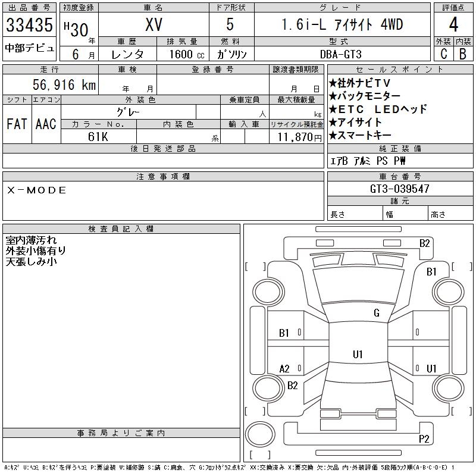The width and height of the screenshot is (476, 476).
Task: Click the color number 61K
Action: [98, 137]
